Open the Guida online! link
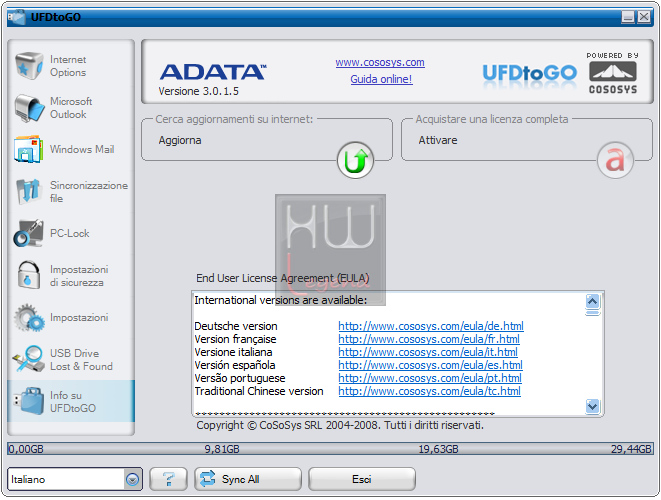661x500 pixels. click(x=381, y=79)
